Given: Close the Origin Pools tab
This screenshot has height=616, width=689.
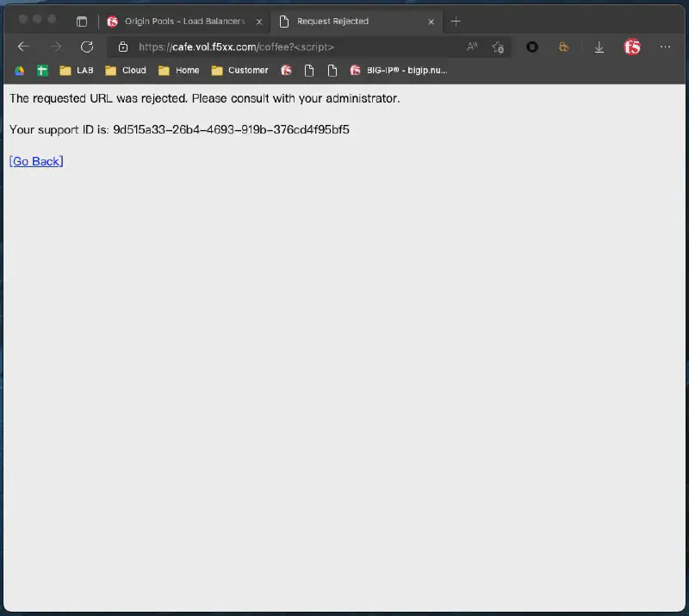Looking at the screenshot, I should tap(259, 22).
